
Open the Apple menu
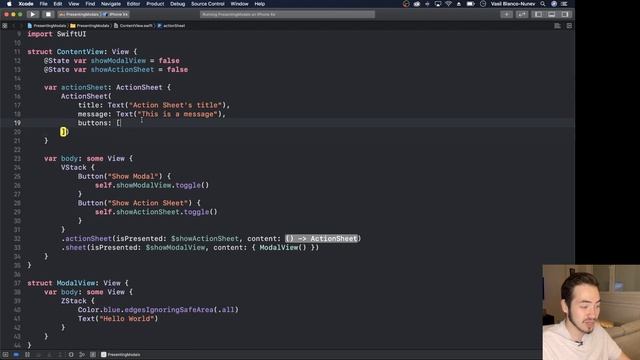9,4
